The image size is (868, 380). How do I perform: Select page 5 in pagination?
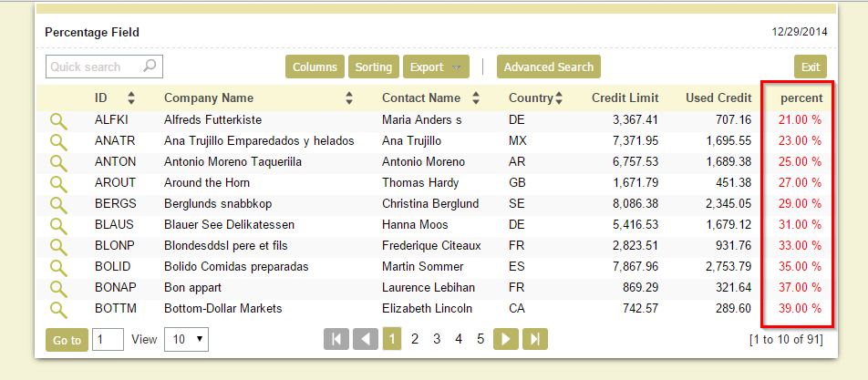tap(480, 339)
